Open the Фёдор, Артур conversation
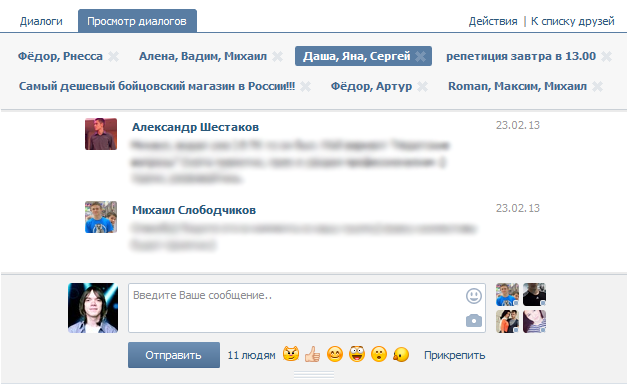The image size is (627, 384). coord(371,86)
